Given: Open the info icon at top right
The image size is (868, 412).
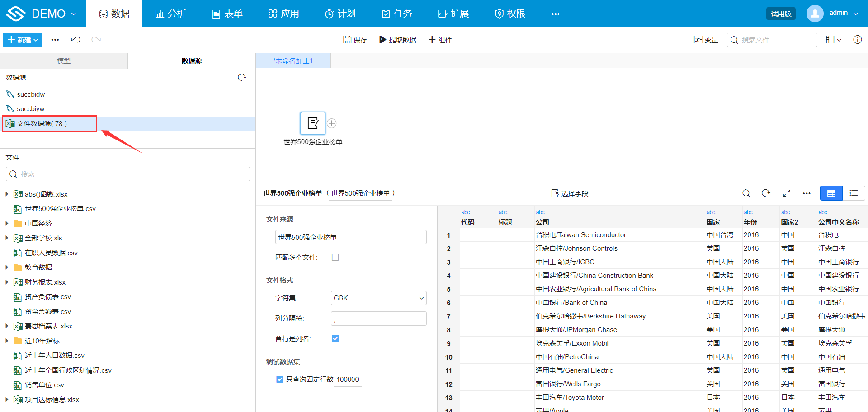Looking at the screenshot, I should tap(857, 40).
